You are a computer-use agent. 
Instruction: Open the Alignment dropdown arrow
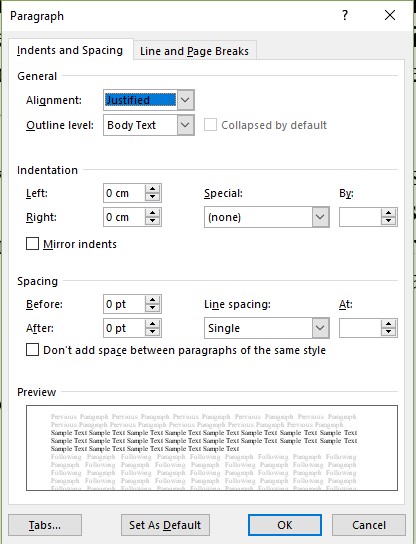tap(185, 100)
